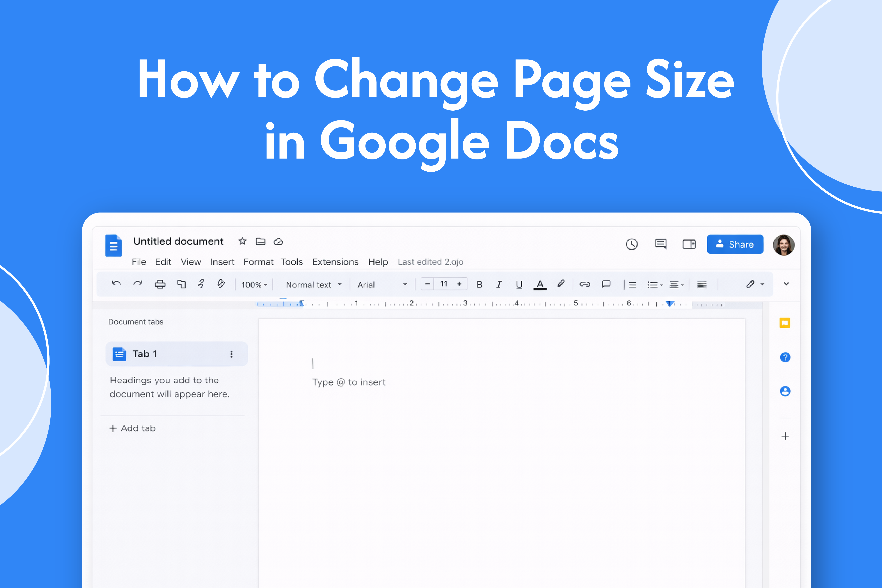Expand the zoom level dropdown
Screen dimensions: 882x588
click(x=254, y=285)
